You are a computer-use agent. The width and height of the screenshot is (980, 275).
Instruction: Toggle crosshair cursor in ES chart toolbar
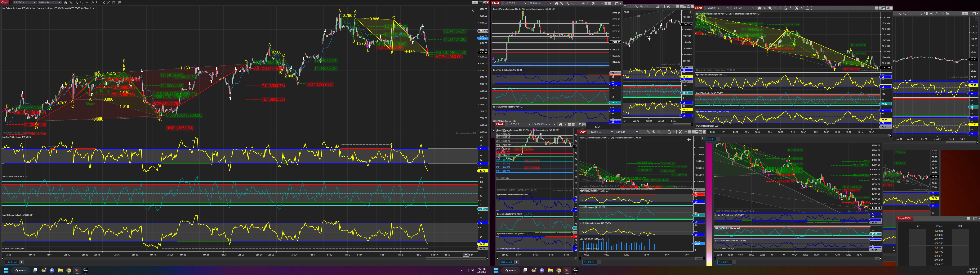[x=87, y=2]
